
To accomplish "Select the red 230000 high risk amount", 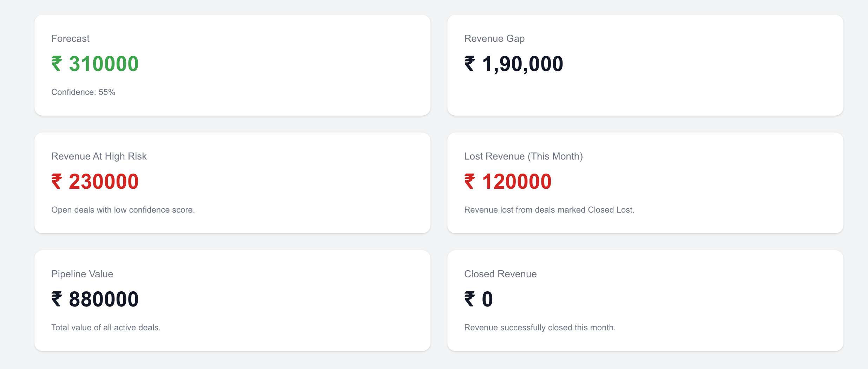I will [104, 182].
